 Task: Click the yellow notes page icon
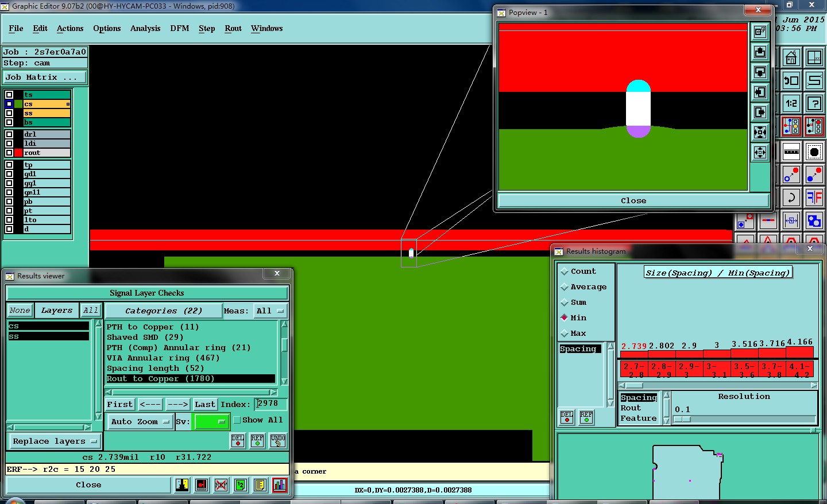click(x=260, y=485)
